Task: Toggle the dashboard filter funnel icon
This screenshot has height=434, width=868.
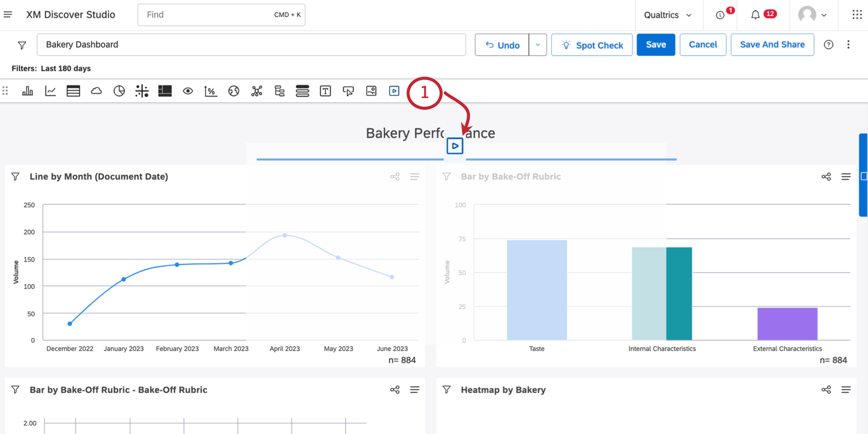Action: coord(22,45)
